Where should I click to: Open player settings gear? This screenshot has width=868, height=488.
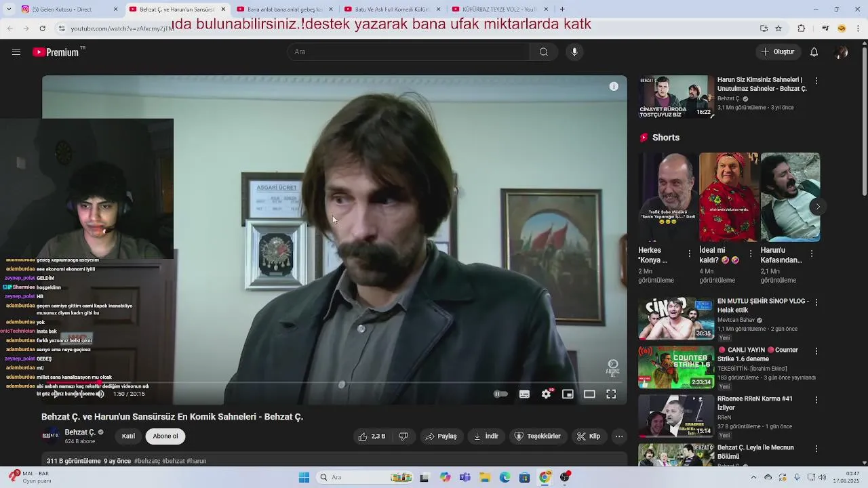click(546, 394)
